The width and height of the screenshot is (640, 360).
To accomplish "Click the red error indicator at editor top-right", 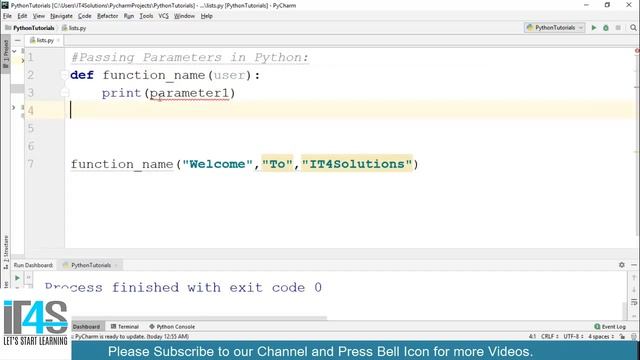I will [x=637, y=51].
